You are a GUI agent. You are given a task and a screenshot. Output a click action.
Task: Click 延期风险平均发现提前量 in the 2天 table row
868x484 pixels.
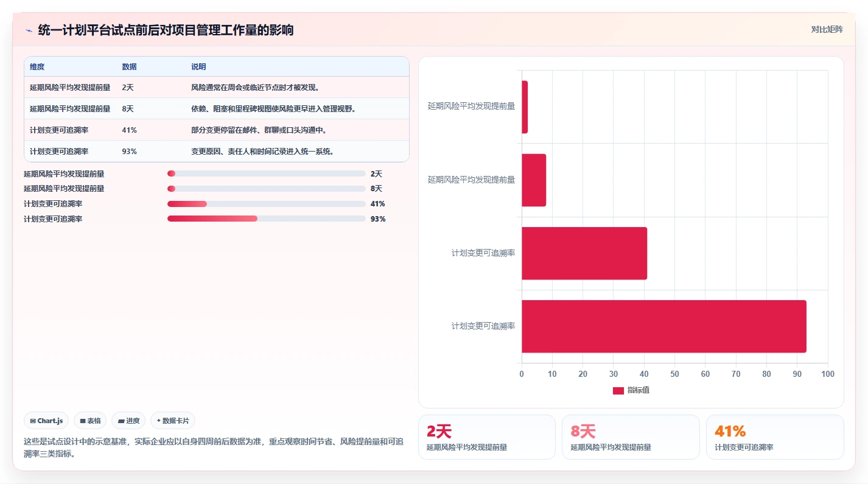[70, 88]
